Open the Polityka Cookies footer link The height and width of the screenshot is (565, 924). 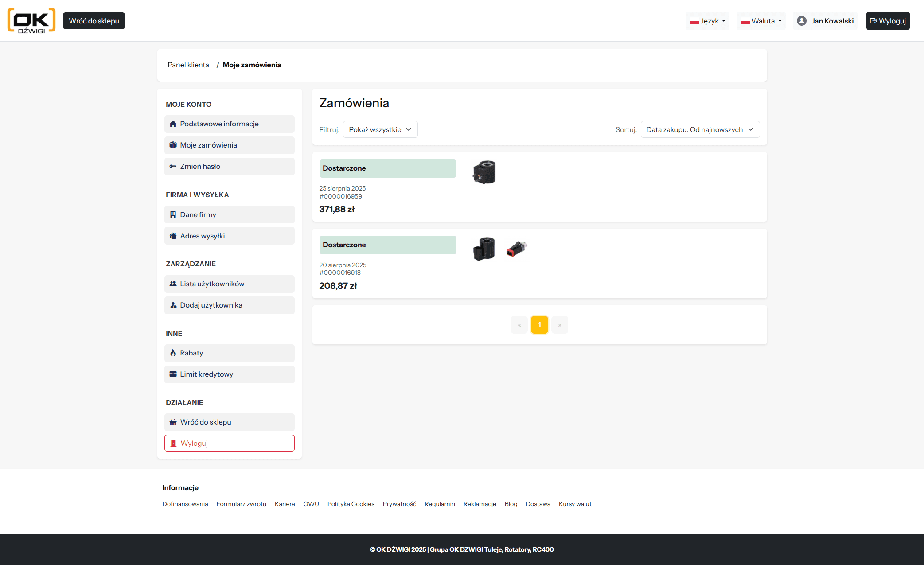click(351, 504)
